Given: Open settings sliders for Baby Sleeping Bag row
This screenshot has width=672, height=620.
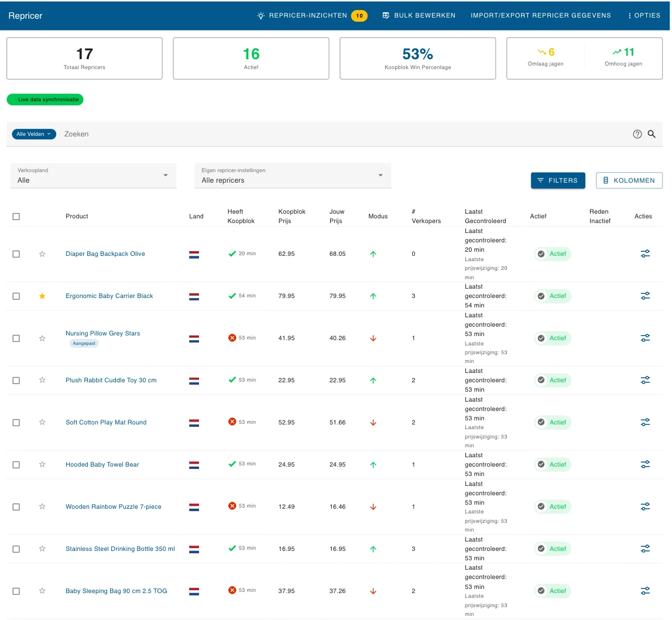Looking at the screenshot, I should point(645,591).
